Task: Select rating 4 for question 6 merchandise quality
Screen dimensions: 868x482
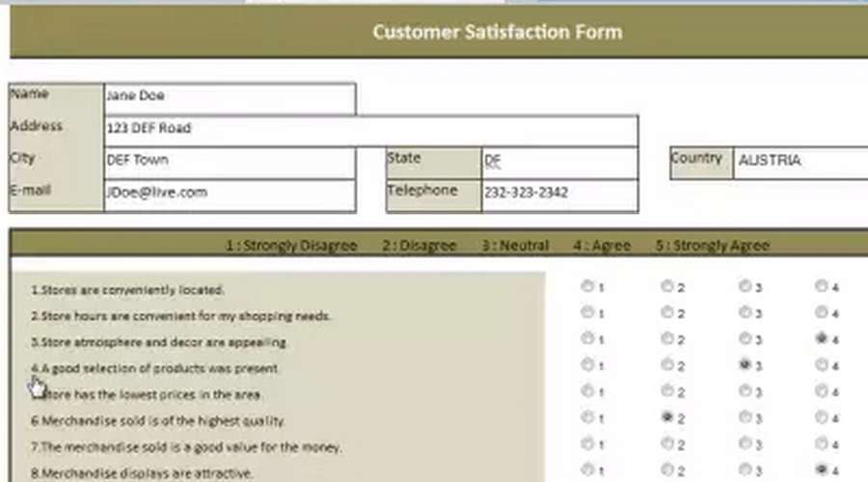Action: (x=821, y=417)
